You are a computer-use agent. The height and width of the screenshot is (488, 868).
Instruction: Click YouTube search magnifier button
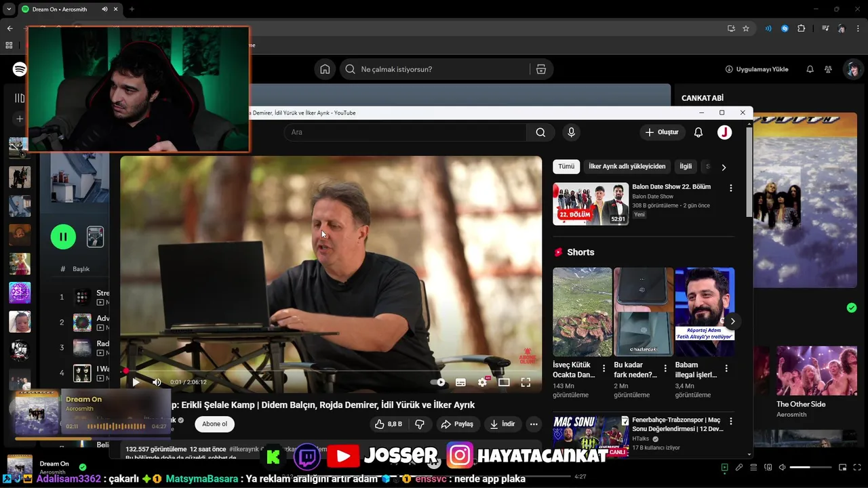click(540, 132)
